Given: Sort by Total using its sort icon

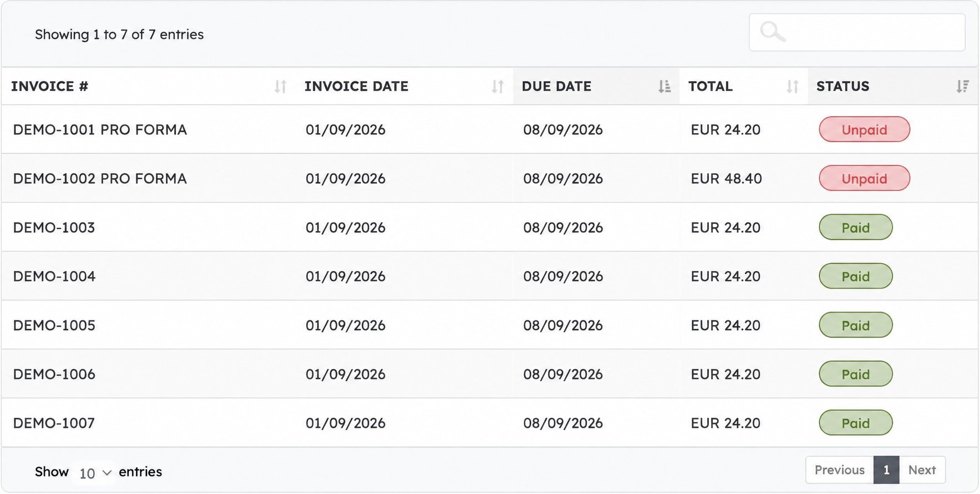Looking at the screenshot, I should coord(793,87).
